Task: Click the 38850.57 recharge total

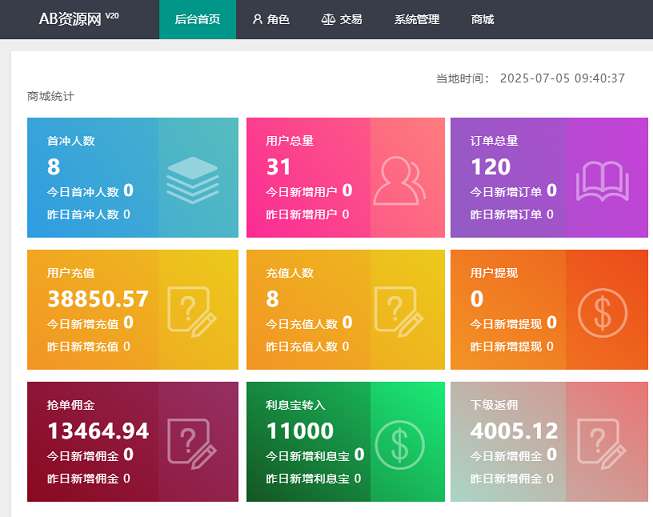Action: point(98,299)
